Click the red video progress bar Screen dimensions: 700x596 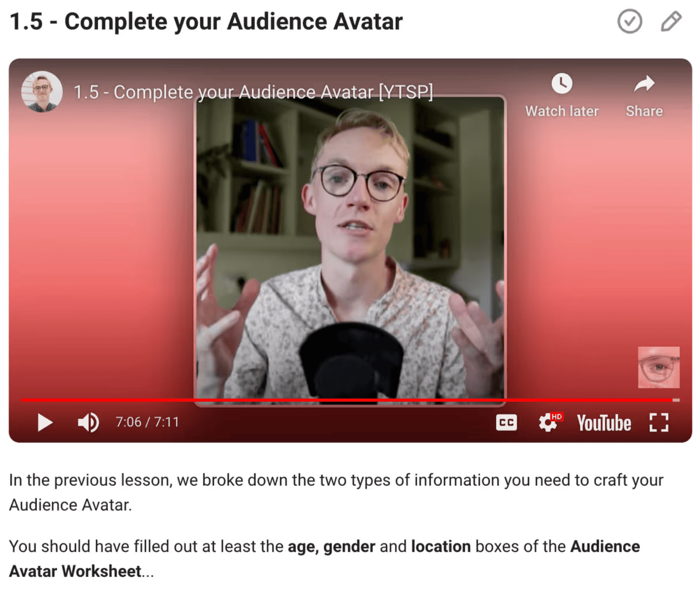tap(346, 399)
